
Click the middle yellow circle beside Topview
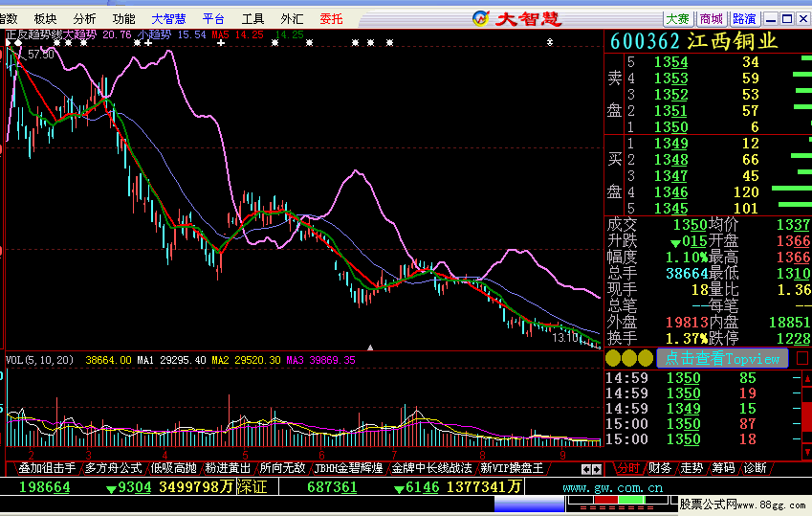point(629,358)
